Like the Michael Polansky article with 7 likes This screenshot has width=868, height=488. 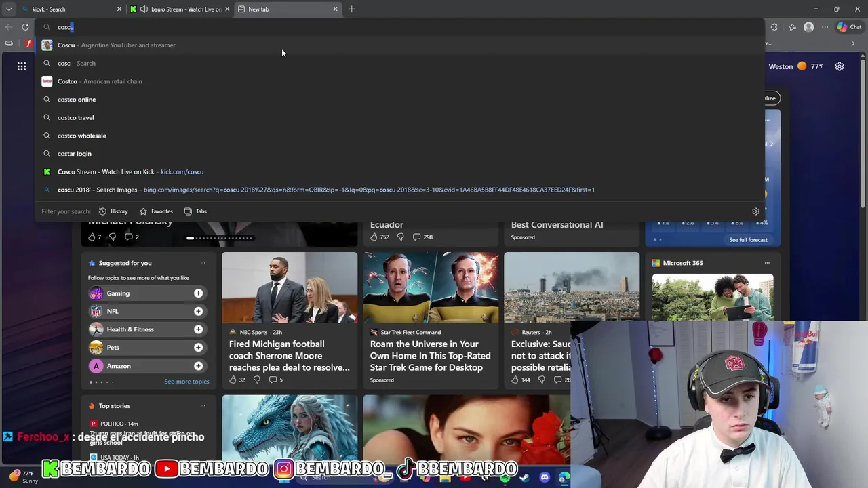[95, 237]
